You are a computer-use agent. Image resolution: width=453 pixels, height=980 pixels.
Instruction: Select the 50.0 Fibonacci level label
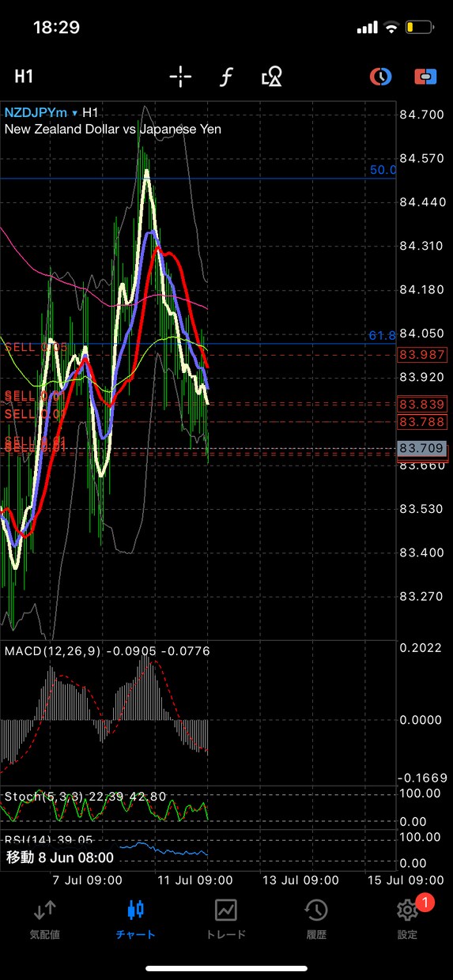coord(383,170)
